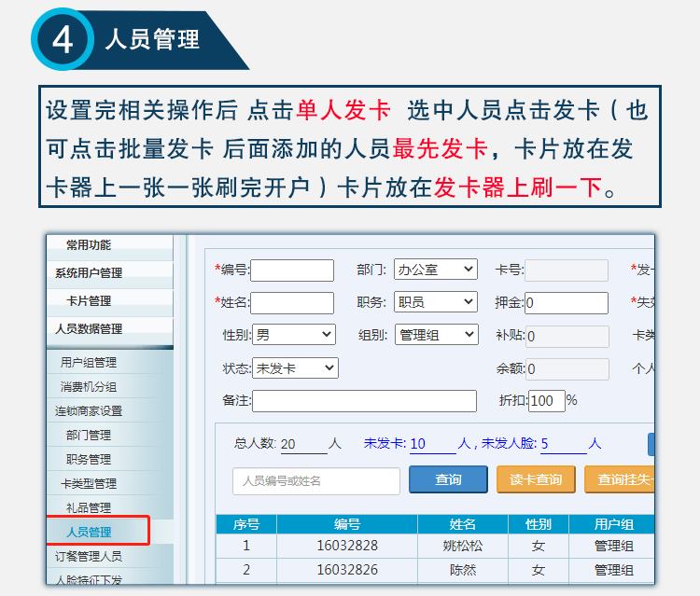
Task: Expand the 部门 dropdown showing 办公室
Action: point(435,270)
